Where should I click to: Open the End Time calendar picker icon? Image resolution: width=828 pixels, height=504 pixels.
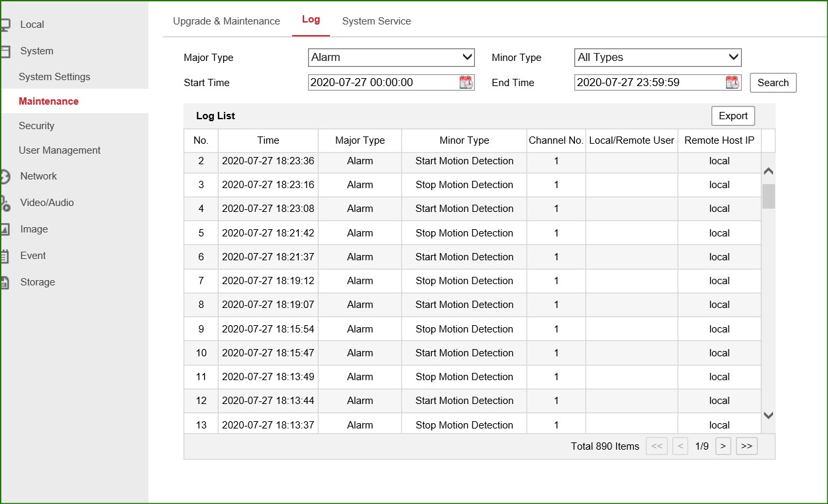pyautogui.click(x=732, y=83)
